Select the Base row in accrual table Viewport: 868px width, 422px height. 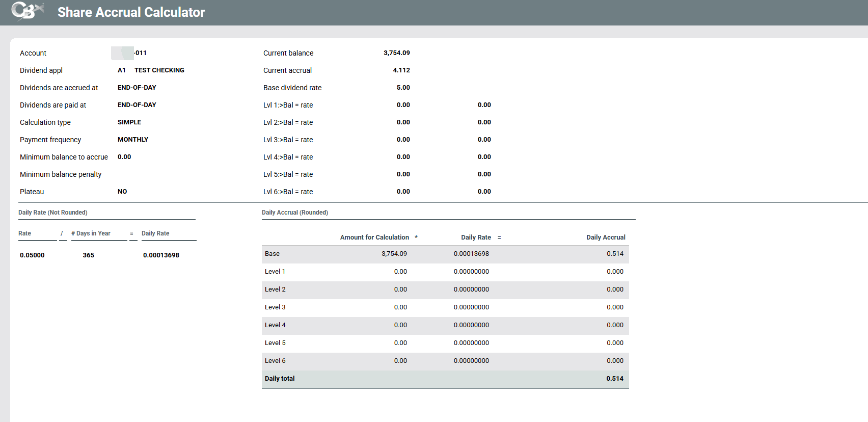pyautogui.click(x=272, y=254)
